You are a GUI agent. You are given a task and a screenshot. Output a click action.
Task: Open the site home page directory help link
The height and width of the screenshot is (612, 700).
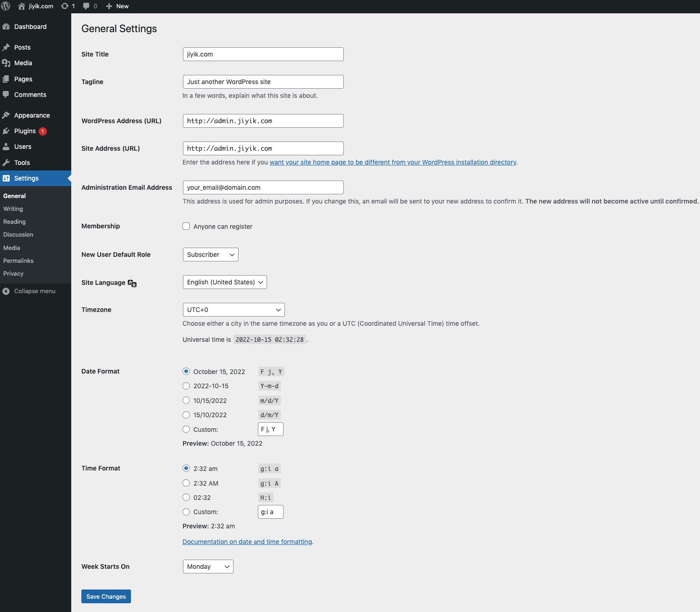click(x=393, y=162)
